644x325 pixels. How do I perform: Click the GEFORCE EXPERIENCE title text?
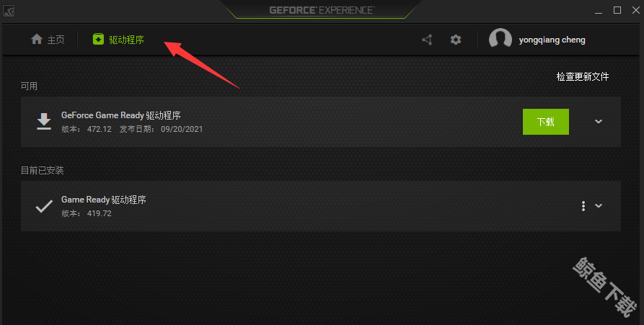click(x=322, y=10)
